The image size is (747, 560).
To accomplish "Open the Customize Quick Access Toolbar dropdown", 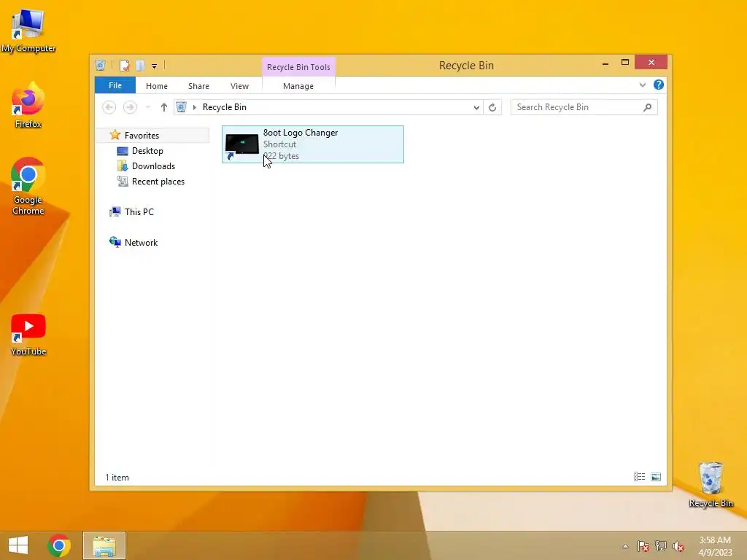I will point(155,66).
